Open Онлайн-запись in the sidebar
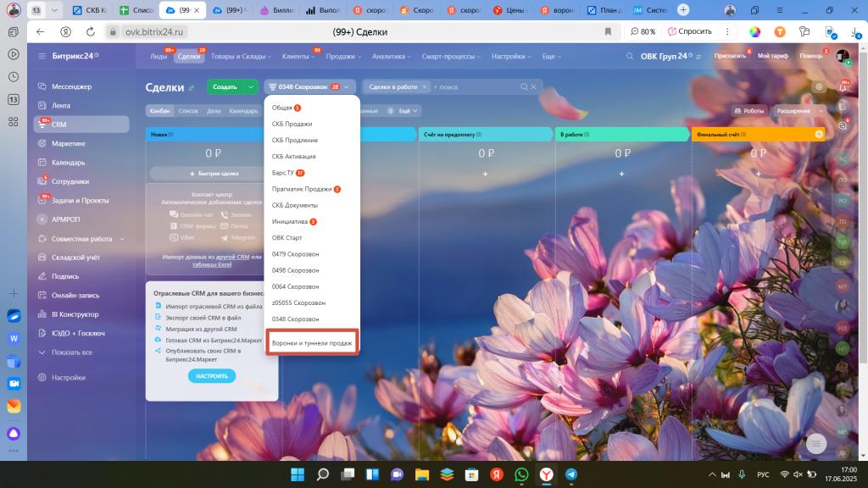The image size is (868, 488). (75, 295)
